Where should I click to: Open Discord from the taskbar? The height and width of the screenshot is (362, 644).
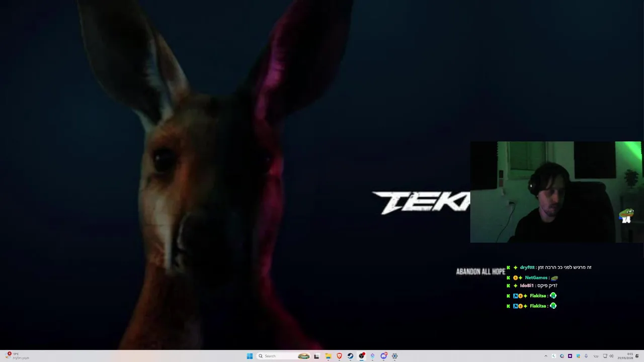(x=383, y=356)
